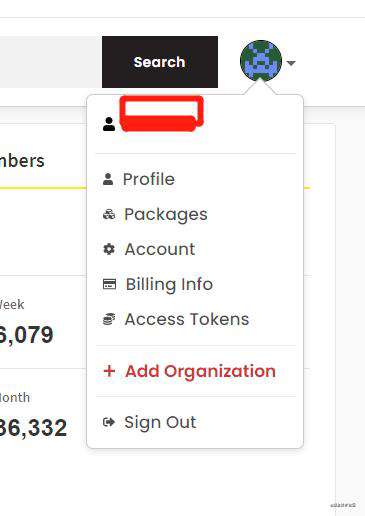Open the Profile menu entry
The height and width of the screenshot is (516, 365).
149,179
